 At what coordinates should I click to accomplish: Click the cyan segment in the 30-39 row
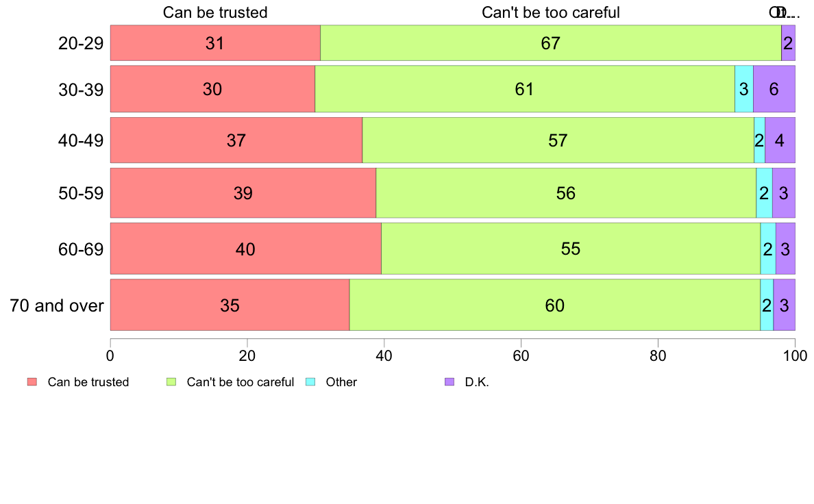(x=743, y=89)
